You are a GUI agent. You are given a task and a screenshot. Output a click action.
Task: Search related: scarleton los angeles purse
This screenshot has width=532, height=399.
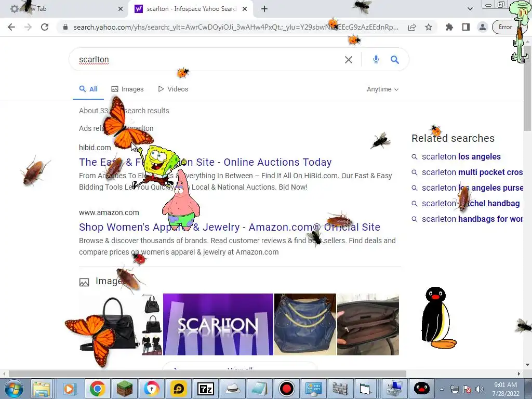pyautogui.click(x=472, y=188)
